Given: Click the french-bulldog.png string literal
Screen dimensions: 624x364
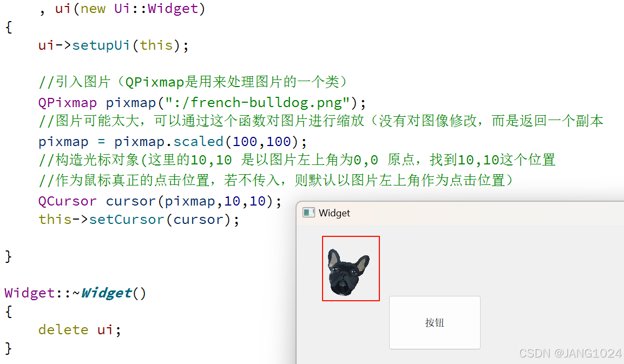Looking at the screenshot, I should coord(258,103).
